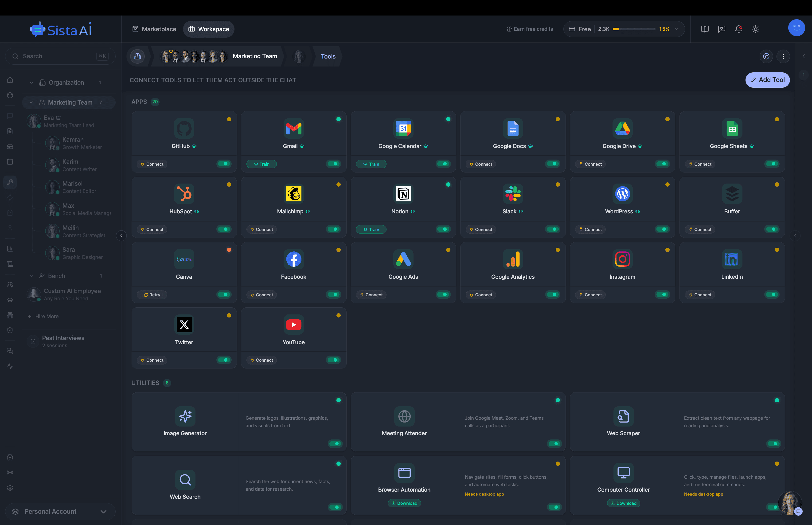This screenshot has width=812, height=525.
Task: Click Hire More link
Action: coord(43,316)
